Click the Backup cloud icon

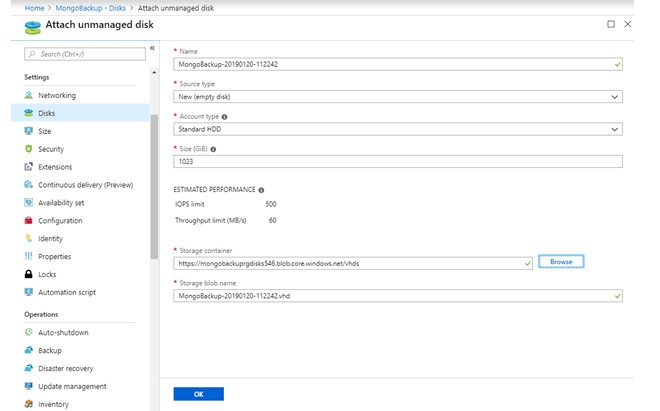(29, 350)
